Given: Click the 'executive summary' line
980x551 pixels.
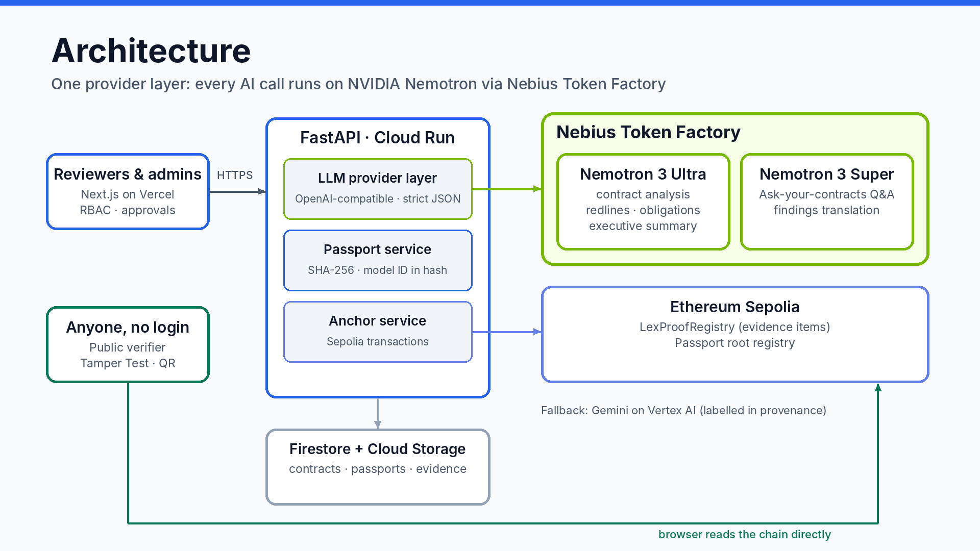Looking at the screenshot, I should 643,226.
